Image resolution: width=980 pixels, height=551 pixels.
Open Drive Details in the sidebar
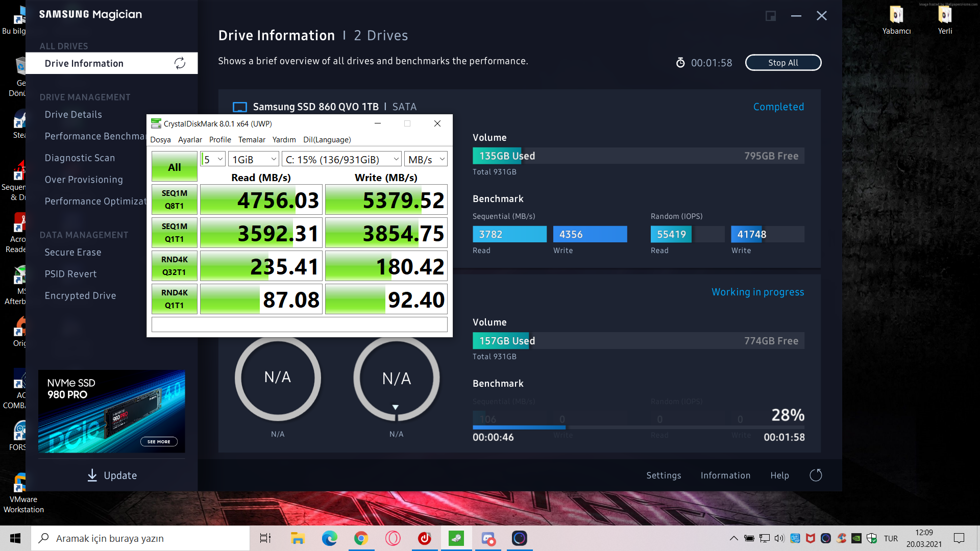[x=73, y=114]
